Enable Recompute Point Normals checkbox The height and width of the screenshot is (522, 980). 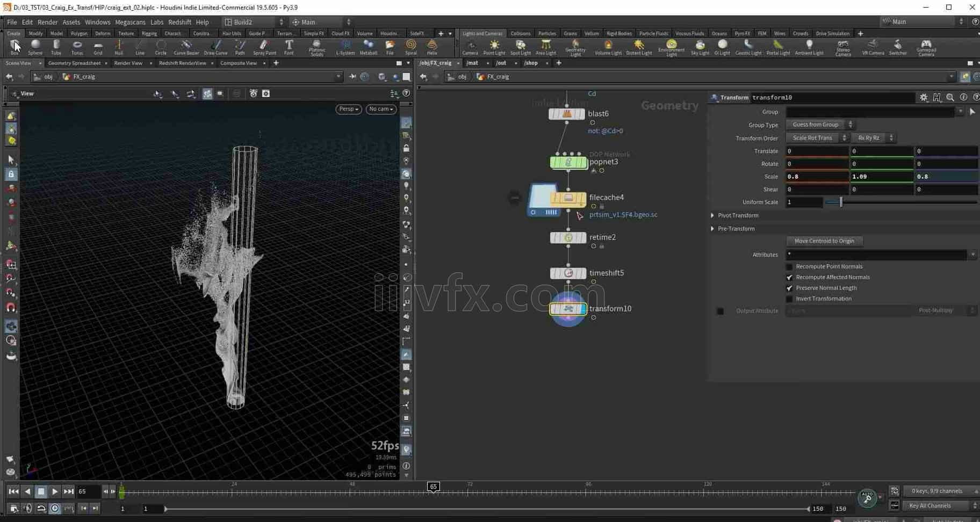coord(789,267)
